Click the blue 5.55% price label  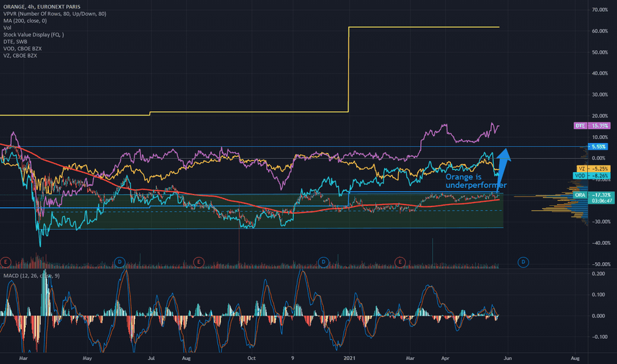coord(598,147)
